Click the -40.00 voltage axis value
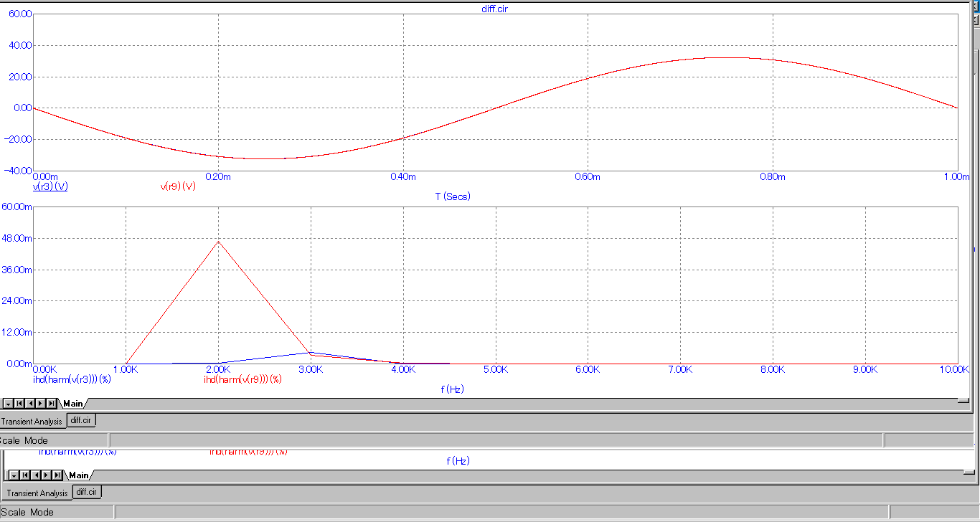The height and width of the screenshot is (522, 980). 17,171
